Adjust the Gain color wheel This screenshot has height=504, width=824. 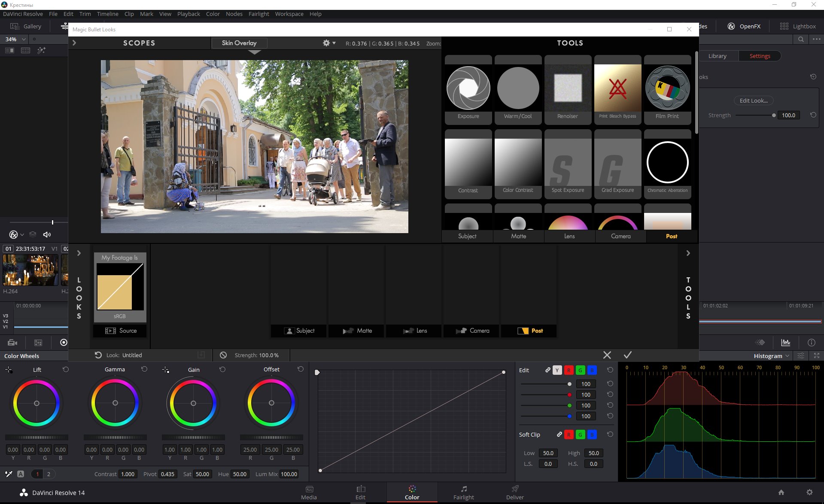click(x=193, y=403)
